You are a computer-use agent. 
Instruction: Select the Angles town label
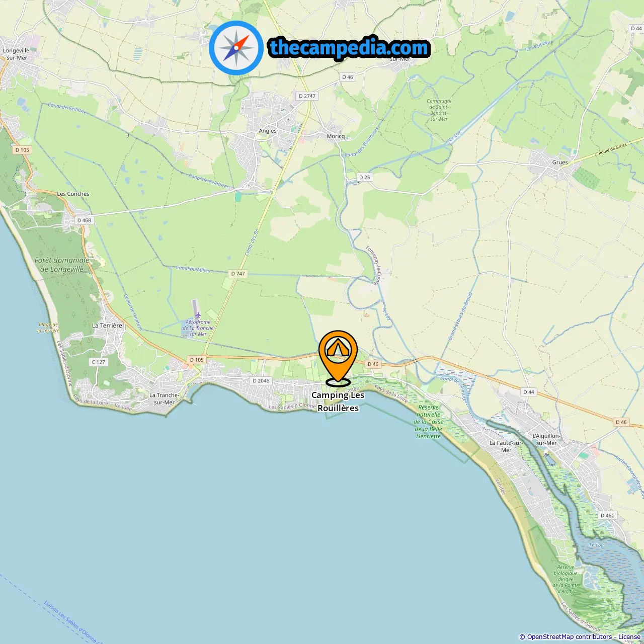[x=268, y=131]
